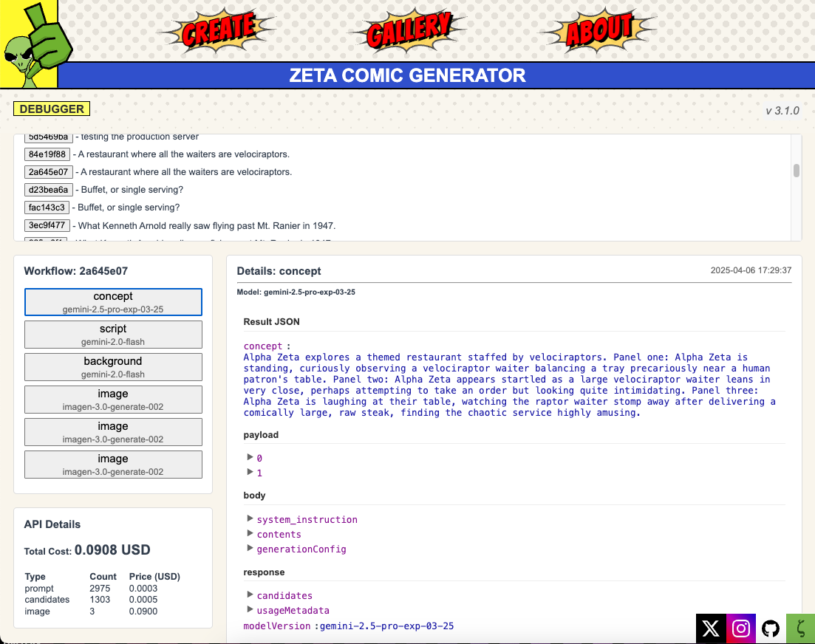This screenshot has height=644, width=815.
Task: Open the ABOUT menu burst
Action: pyautogui.click(x=599, y=30)
